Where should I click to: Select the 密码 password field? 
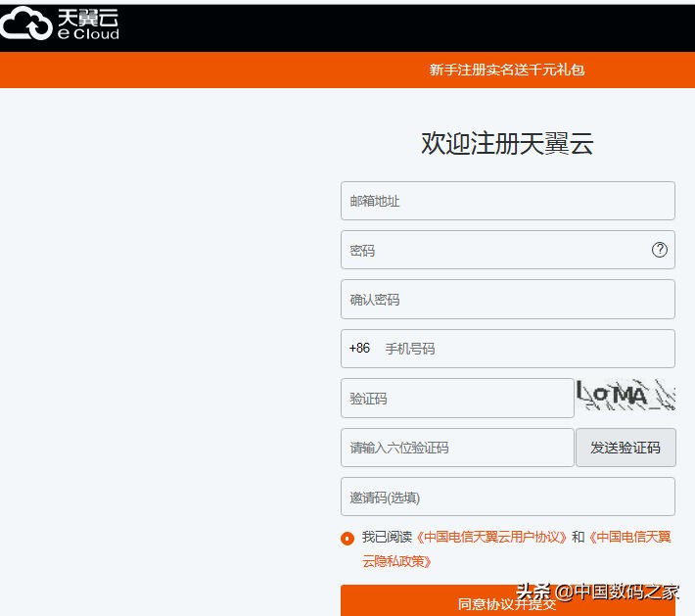507,250
